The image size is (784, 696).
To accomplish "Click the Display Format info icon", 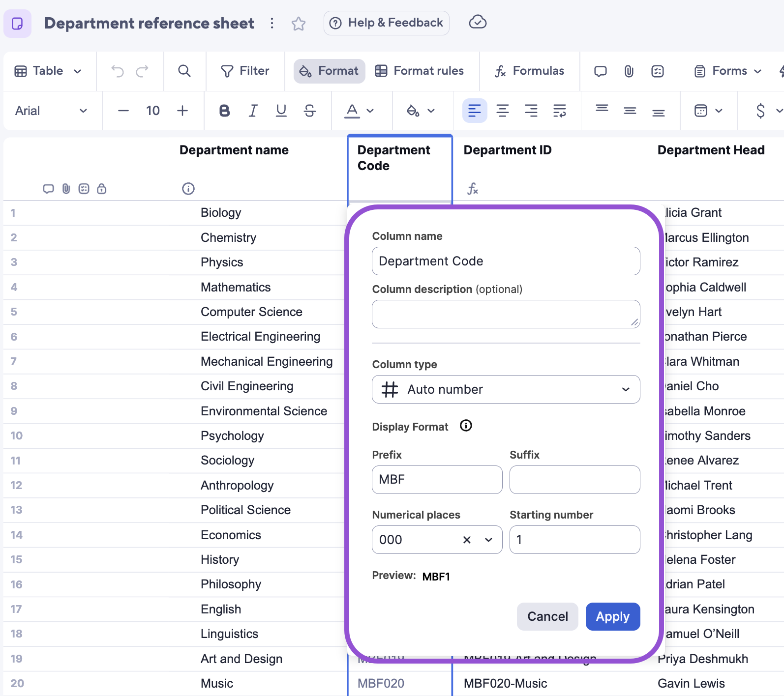I will 465,426.
